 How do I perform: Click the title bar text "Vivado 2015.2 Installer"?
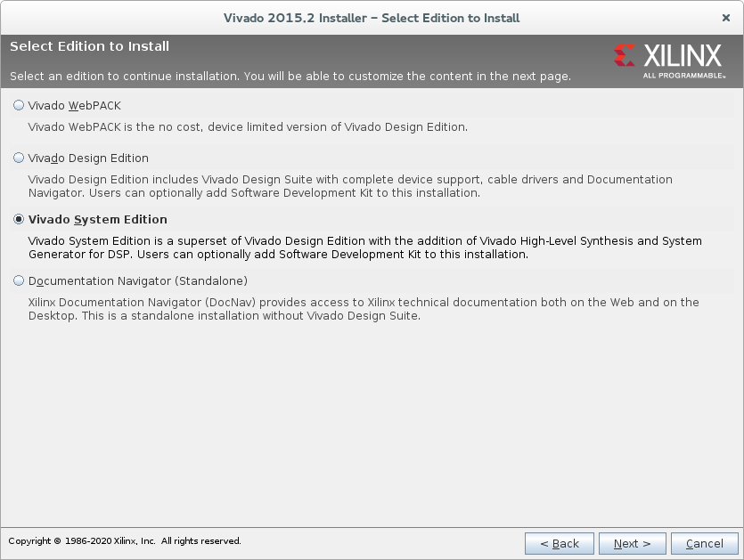click(x=295, y=18)
